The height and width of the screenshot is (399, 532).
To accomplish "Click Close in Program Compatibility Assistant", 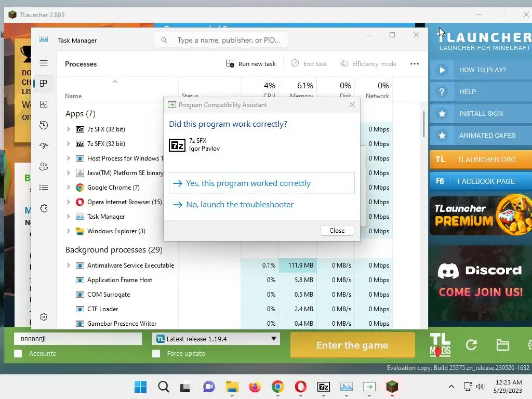I will [337, 230].
